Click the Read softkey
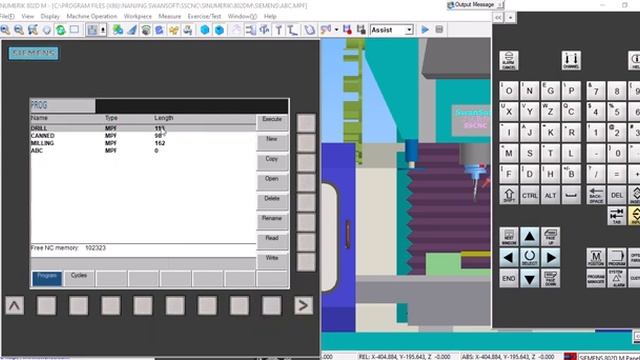 [272, 241]
